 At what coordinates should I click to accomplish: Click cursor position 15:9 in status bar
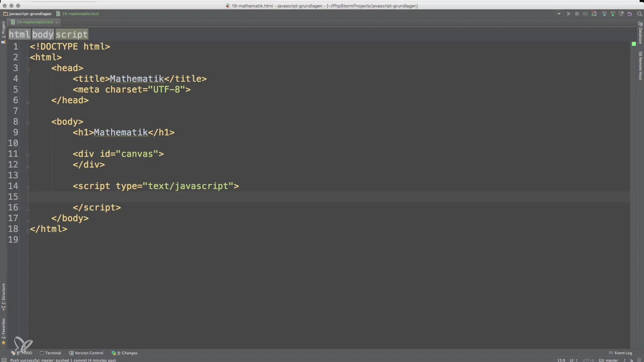[561, 360]
